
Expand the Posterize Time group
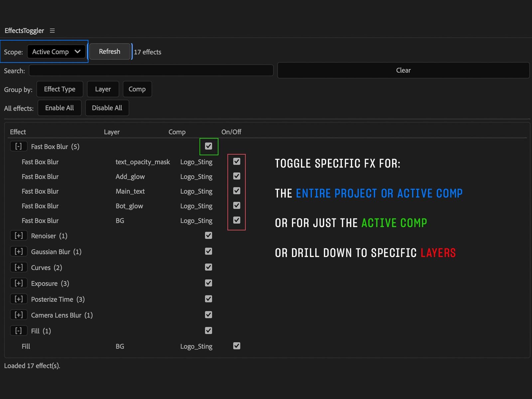(x=19, y=299)
